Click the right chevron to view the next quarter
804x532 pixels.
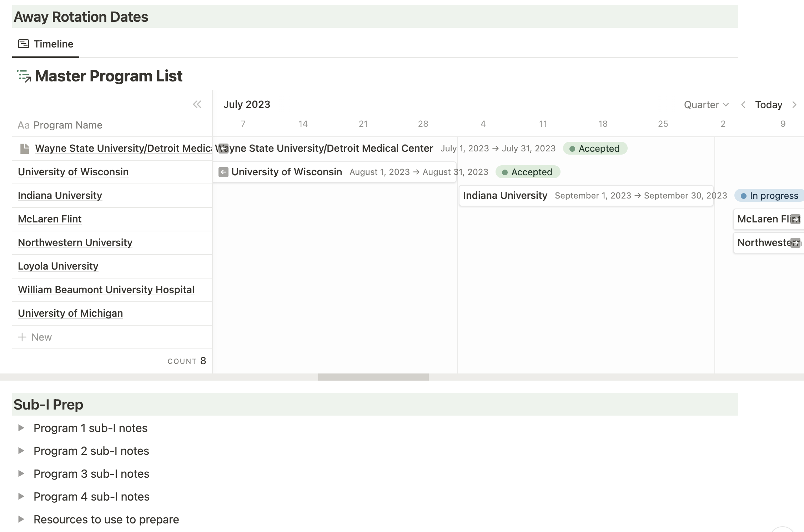click(x=794, y=104)
